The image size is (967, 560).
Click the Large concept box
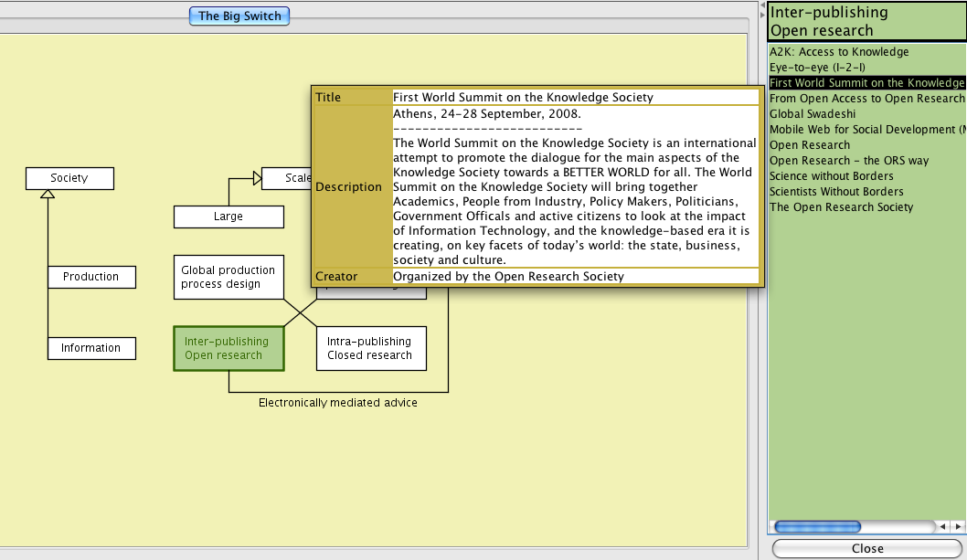click(x=228, y=217)
